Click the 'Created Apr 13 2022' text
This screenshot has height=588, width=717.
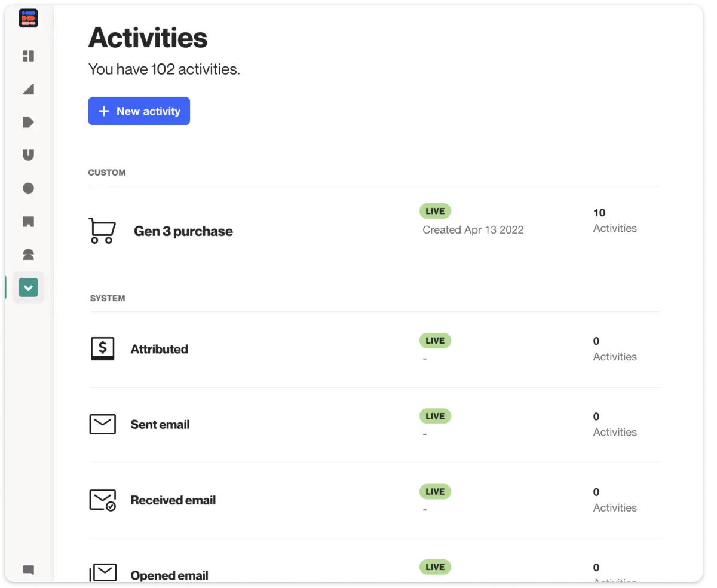click(x=473, y=230)
